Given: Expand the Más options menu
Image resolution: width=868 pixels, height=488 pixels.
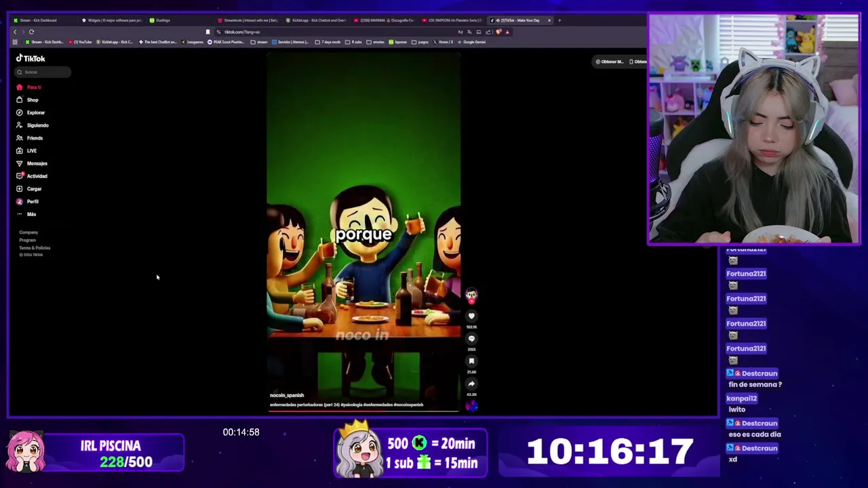Looking at the screenshot, I should [x=26, y=214].
